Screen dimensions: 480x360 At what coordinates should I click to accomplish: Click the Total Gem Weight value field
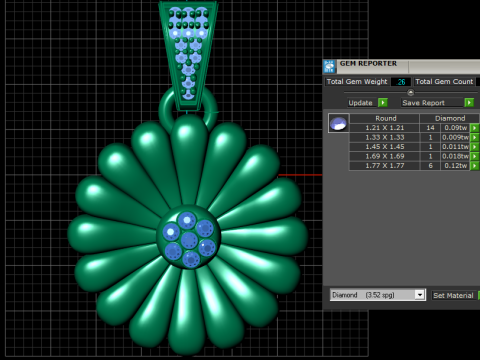click(x=401, y=82)
